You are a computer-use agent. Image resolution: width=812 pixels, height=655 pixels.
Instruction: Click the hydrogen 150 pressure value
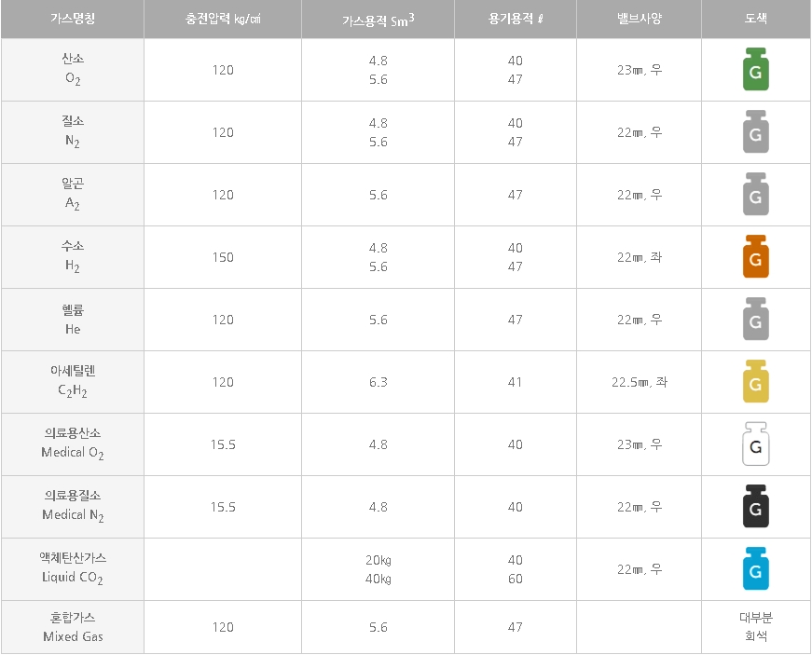click(223, 257)
